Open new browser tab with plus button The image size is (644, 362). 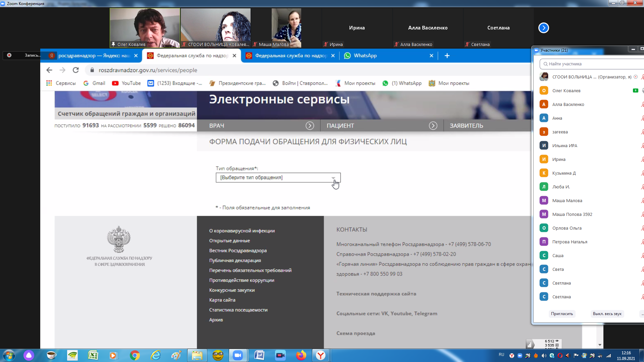(x=447, y=56)
